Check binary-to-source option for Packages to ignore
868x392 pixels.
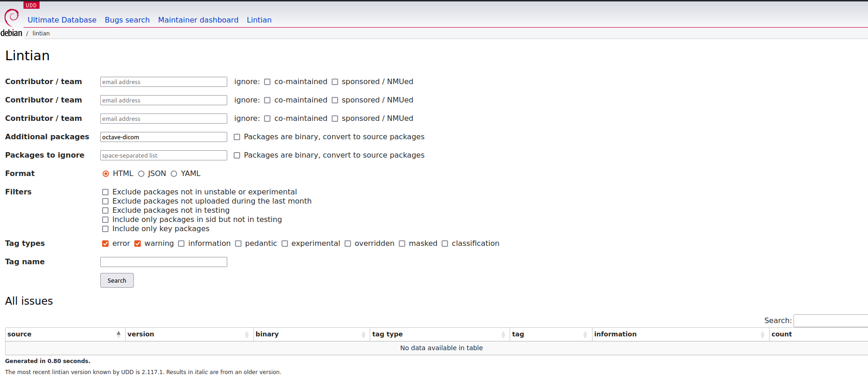(x=237, y=155)
